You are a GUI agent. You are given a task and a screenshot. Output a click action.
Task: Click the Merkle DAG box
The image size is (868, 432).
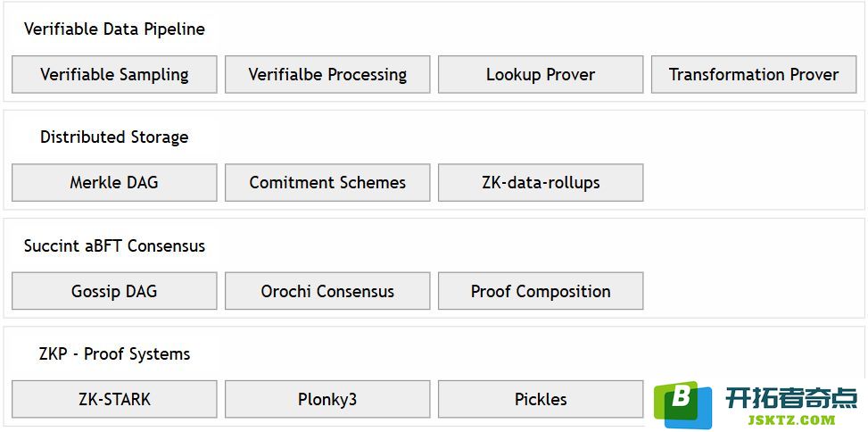click(x=114, y=182)
